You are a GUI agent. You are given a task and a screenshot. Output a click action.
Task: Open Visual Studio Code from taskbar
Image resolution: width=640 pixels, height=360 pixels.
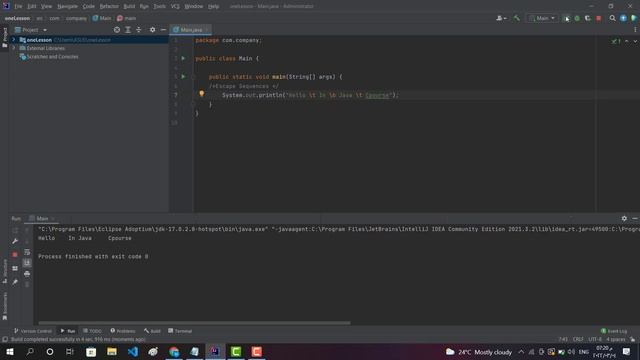coord(133,351)
